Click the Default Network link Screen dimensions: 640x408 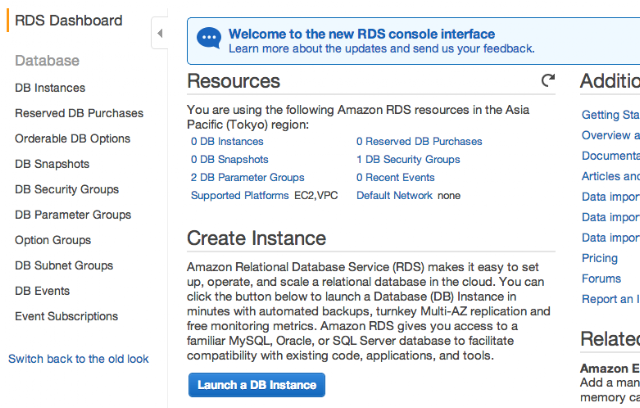coord(394,195)
